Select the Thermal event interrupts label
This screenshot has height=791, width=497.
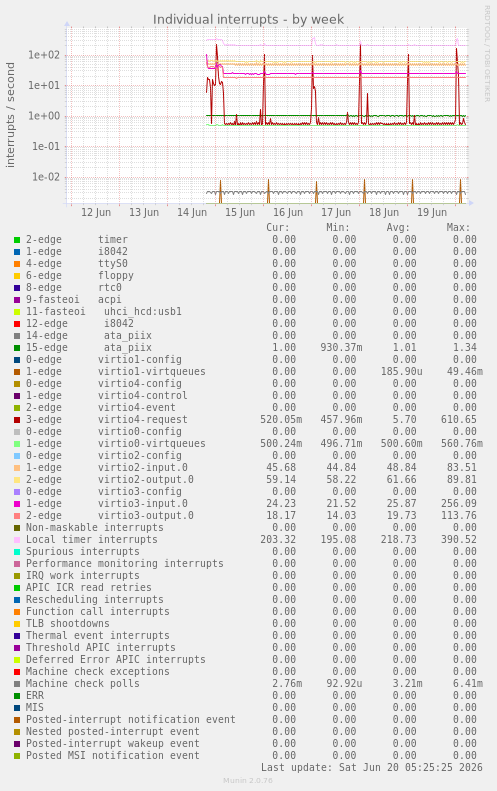pyautogui.click(x=98, y=636)
